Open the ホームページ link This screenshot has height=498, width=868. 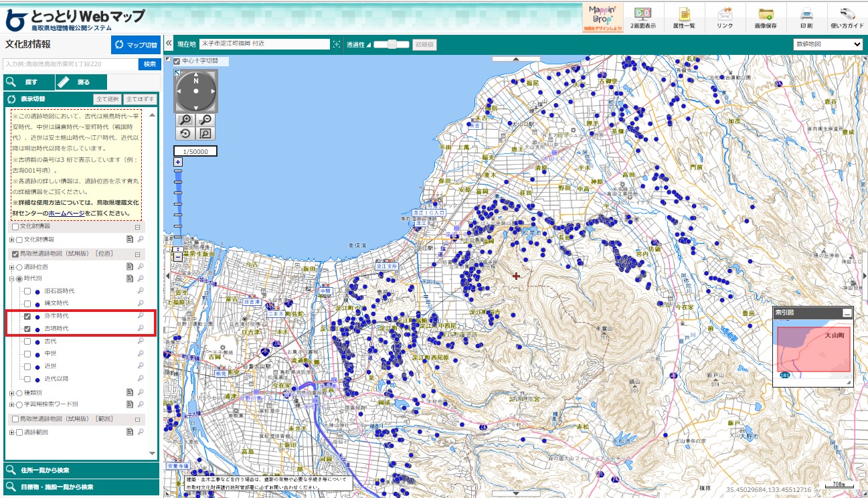pyautogui.click(x=66, y=213)
